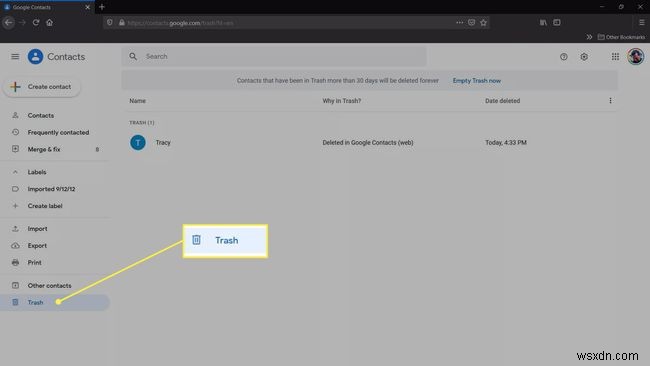Close the Google Contacts tab
The width and height of the screenshot is (650, 366).
87,7
